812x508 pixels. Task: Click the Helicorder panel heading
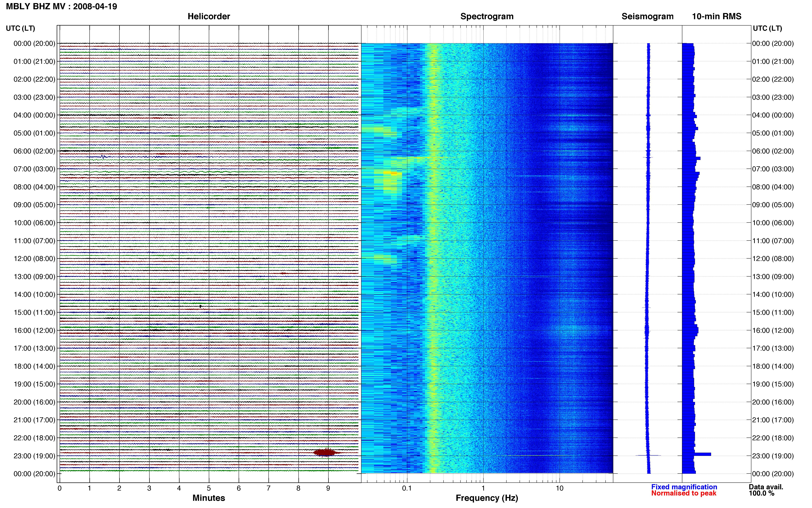click(208, 16)
